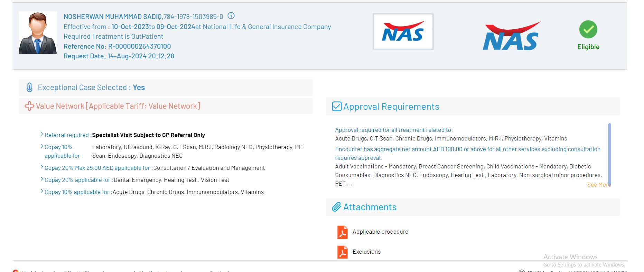Click the effective start date 10-Oct-2023
Screen dimensions: 644x272
point(130,27)
